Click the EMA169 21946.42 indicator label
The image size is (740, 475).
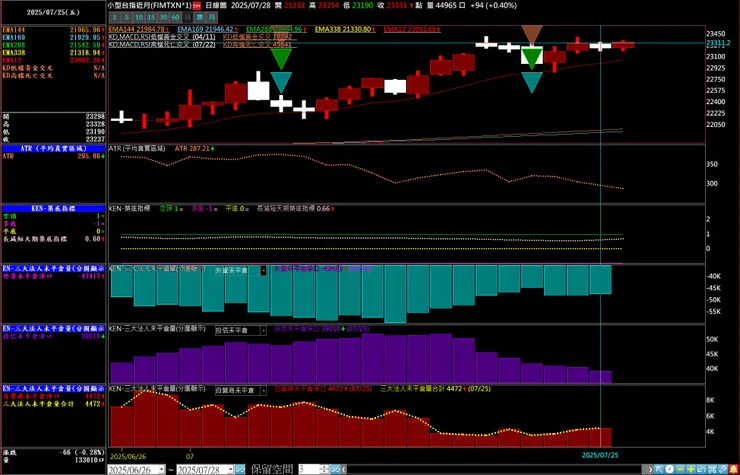tap(208, 29)
